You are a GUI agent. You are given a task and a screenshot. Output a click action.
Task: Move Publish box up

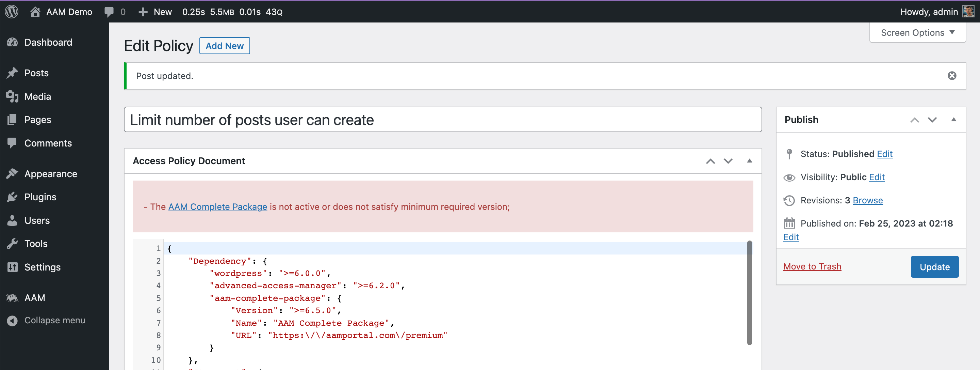point(914,120)
